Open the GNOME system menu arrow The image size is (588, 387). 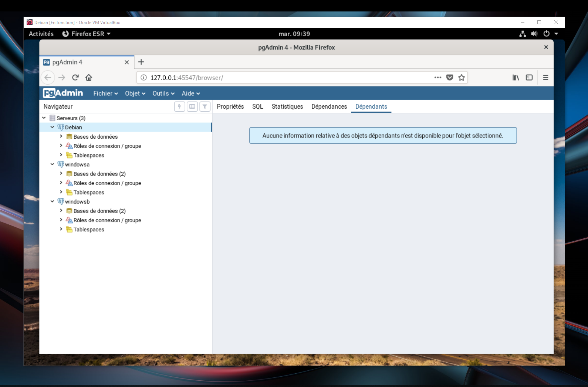point(556,34)
